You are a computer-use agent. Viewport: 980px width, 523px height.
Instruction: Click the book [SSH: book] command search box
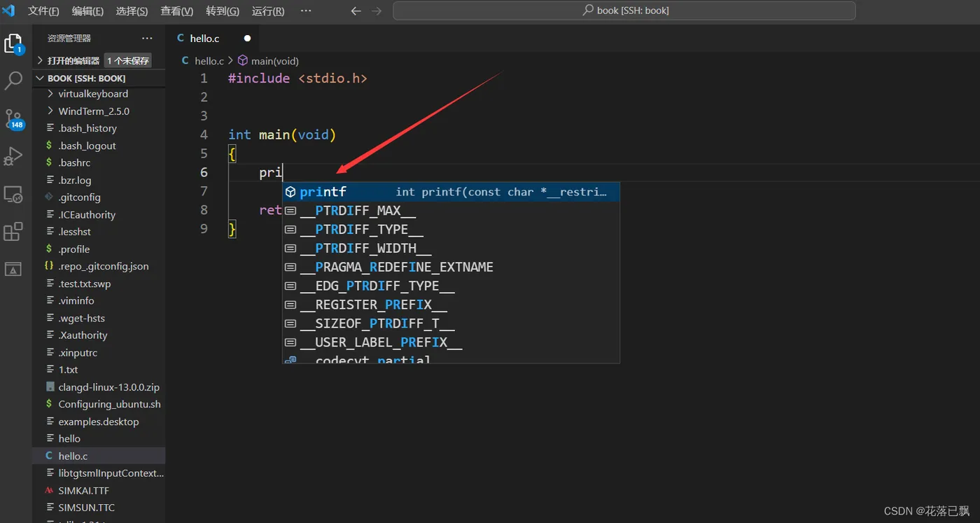coord(624,11)
